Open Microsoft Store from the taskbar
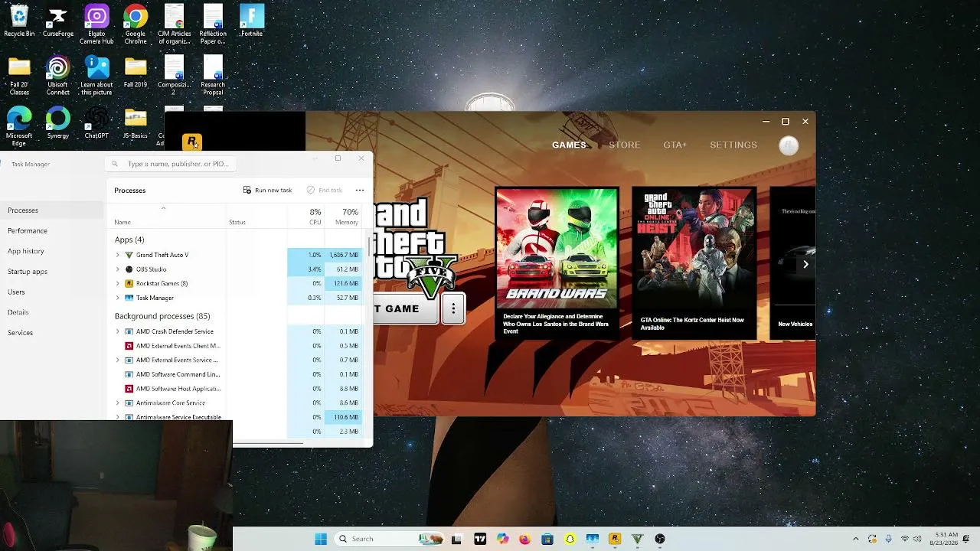980x551 pixels. pyautogui.click(x=547, y=539)
